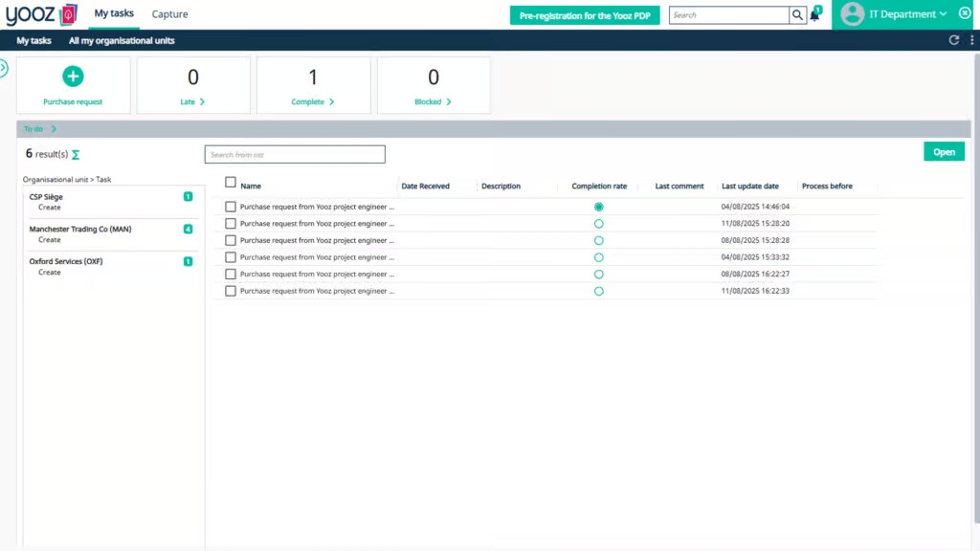
Task: Check the row updated 11/08/2025 16:22:33
Action: click(231, 291)
